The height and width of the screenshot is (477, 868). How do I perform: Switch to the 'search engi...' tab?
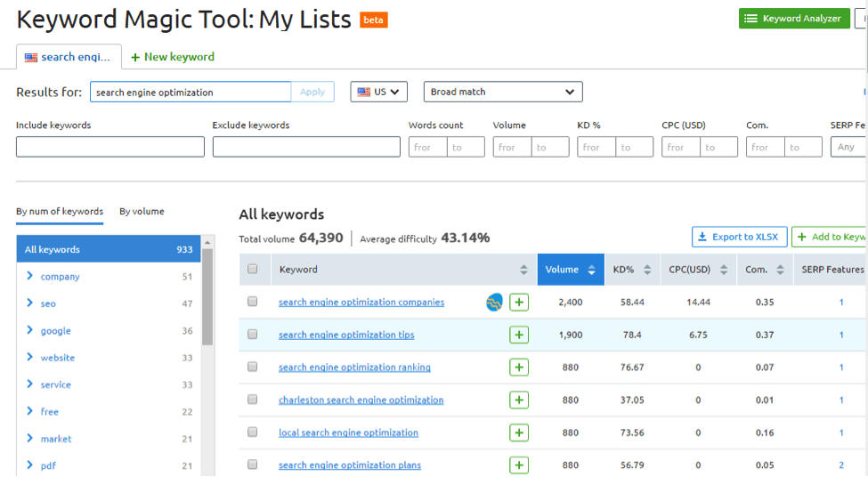coord(69,57)
